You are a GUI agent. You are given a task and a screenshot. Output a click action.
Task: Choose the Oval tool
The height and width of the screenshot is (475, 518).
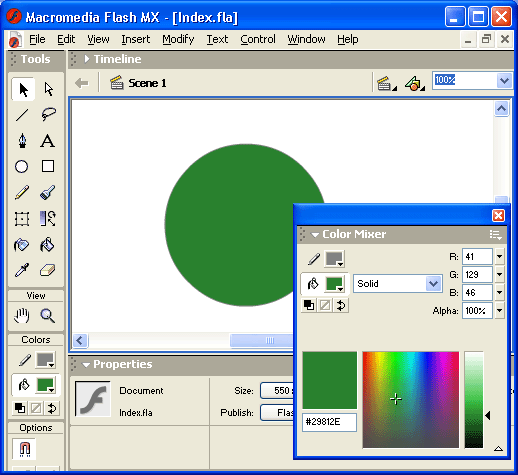click(22, 166)
